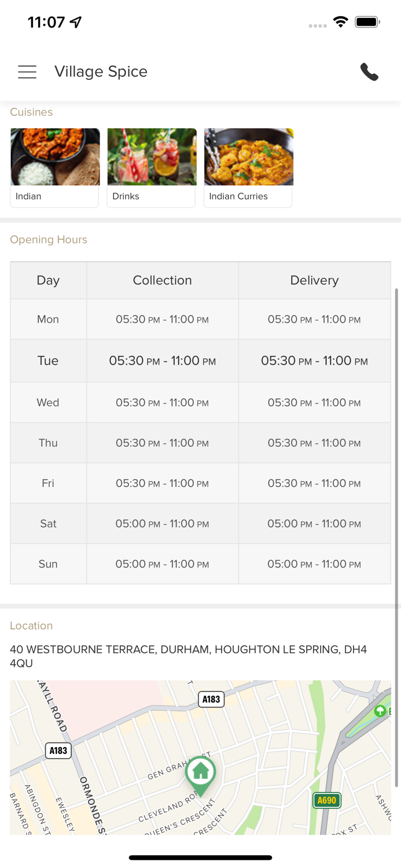Tap the phone call icon
Image resolution: width=401 pixels, height=868 pixels.
(369, 72)
